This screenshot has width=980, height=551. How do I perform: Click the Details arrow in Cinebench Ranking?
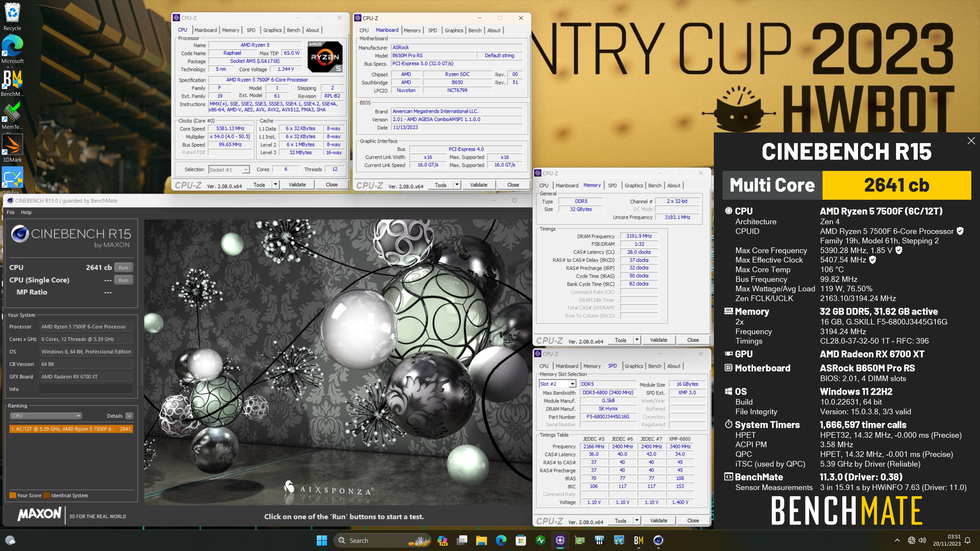pos(129,416)
